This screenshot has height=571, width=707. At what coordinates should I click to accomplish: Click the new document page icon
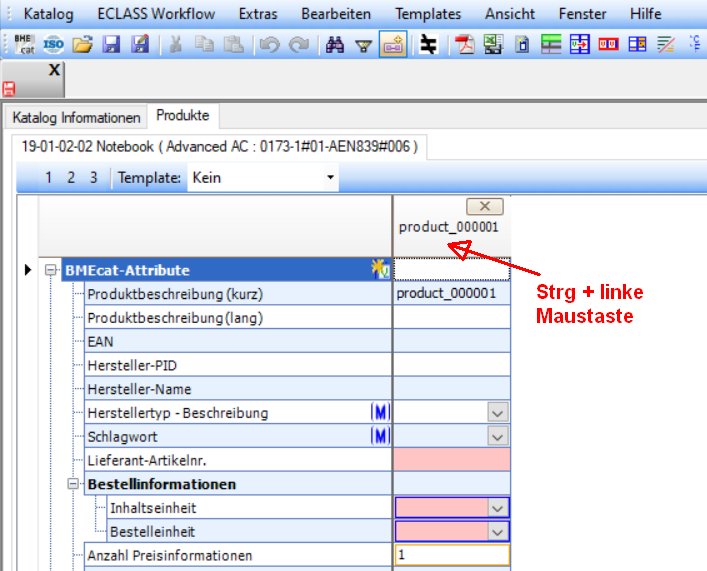(522, 44)
